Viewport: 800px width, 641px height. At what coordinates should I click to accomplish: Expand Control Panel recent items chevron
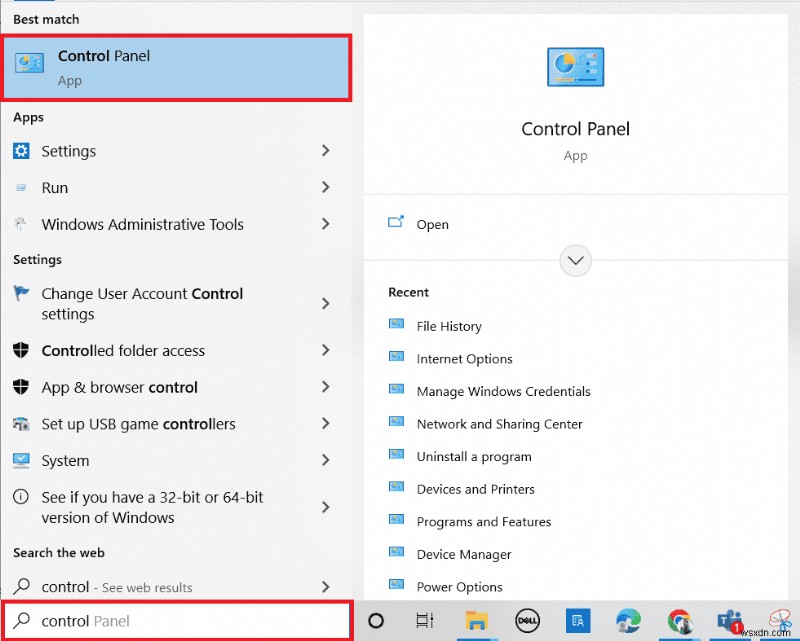[x=575, y=261]
